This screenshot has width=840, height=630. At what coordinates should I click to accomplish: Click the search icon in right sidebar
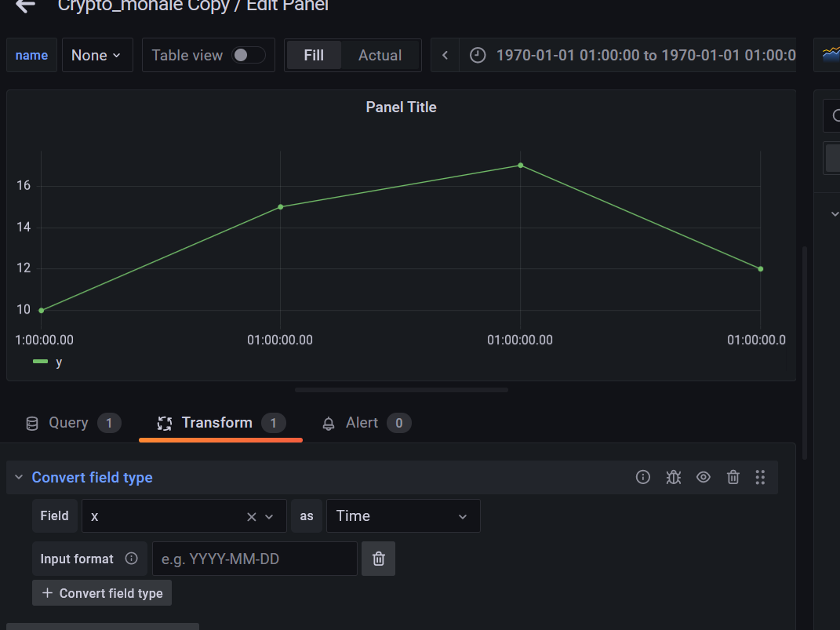[x=837, y=115]
